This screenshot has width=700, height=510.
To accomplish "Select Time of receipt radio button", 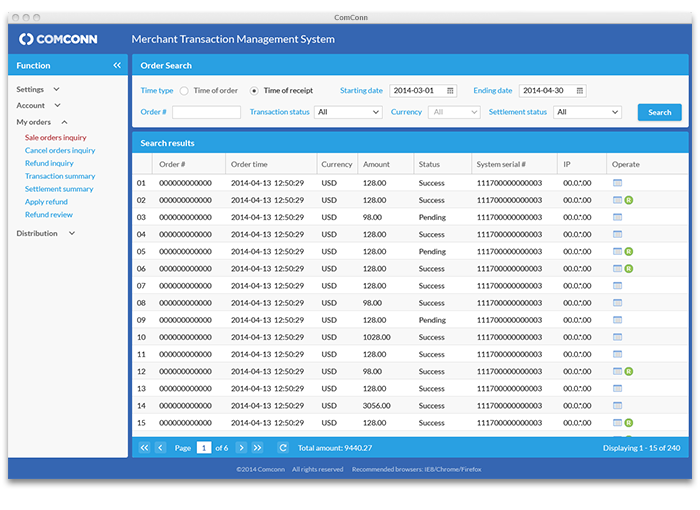I will click(254, 91).
